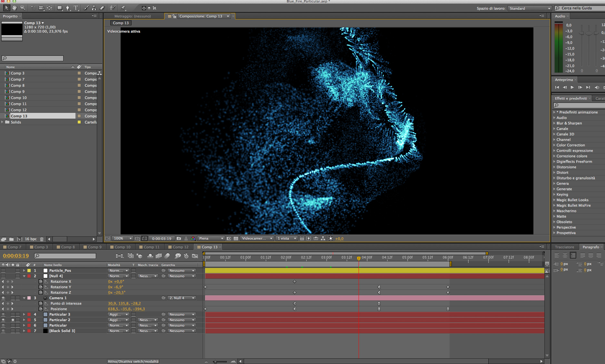Toggle visibility of the Particular 2 layer
Viewport: 605px width, 364px height.
pos(3,320)
